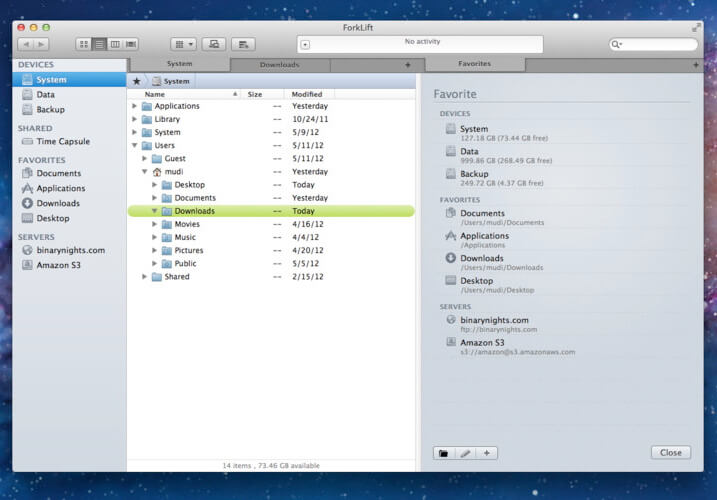
Task: Collapse the Users folder
Action: pyautogui.click(x=134, y=145)
